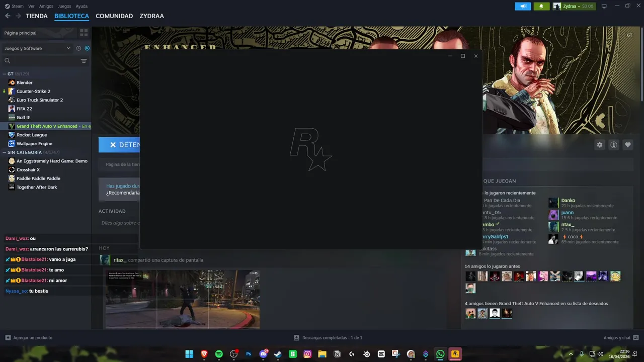Open Descargas completadas downloads status
644x362 pixels.
click(328, 338)
